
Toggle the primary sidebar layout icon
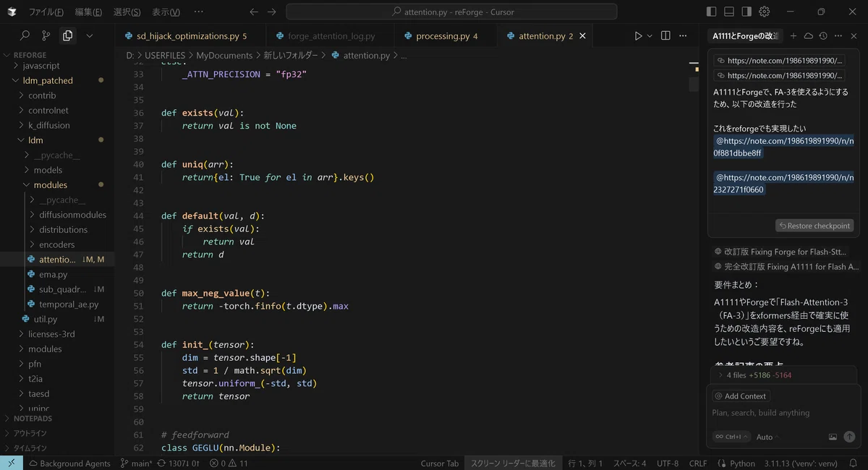(712, 12)
